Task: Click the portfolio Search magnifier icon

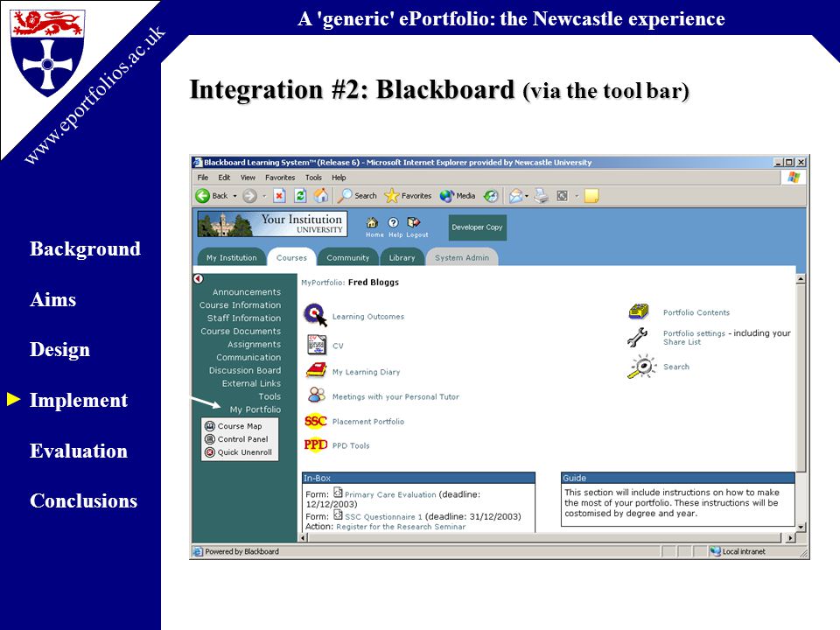Action: click(x=641, y=367)
